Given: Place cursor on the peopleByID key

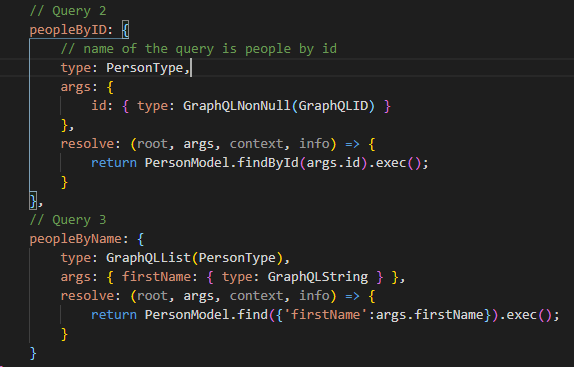Looking at the screenshot, I should [x=68, y=30].
